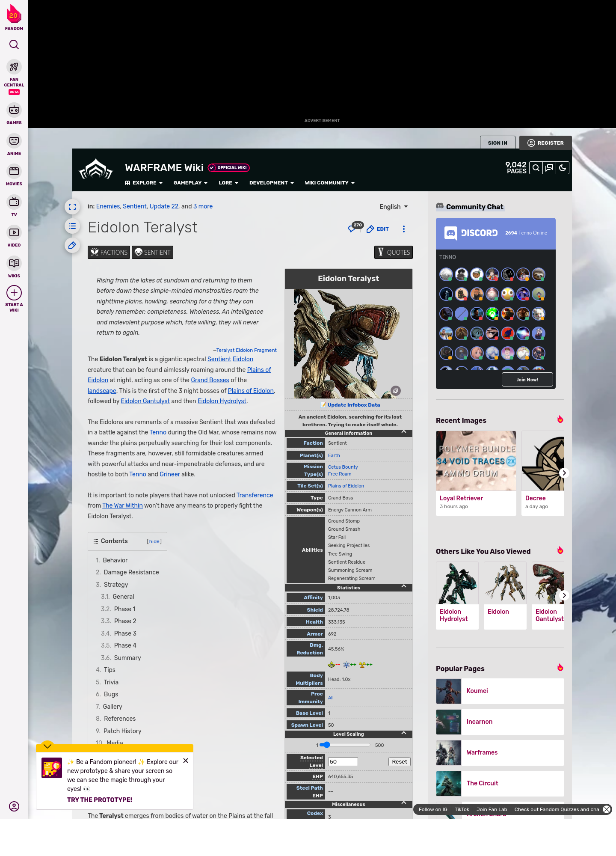Open the Explore dropdown menu
The width and height of the screenshot is (616, 856).
point(144,183)
